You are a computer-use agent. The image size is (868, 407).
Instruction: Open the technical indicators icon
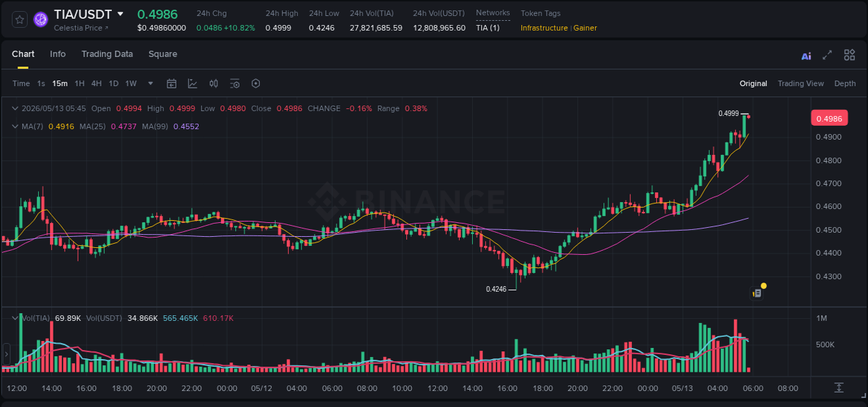click(x=192, y=83)
